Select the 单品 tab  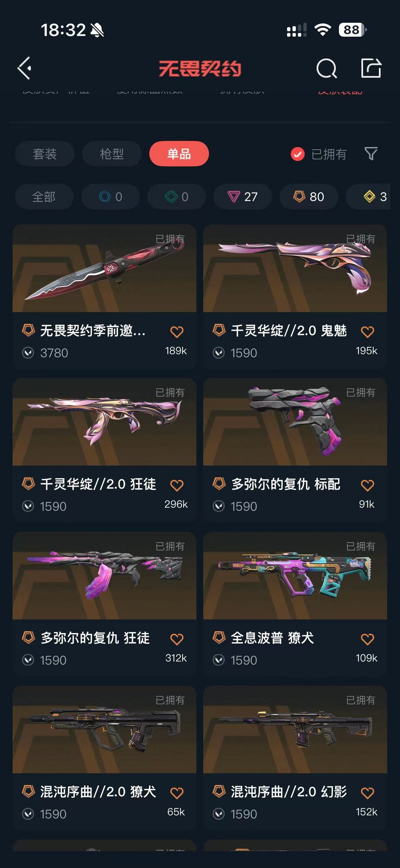pos(179,154)
